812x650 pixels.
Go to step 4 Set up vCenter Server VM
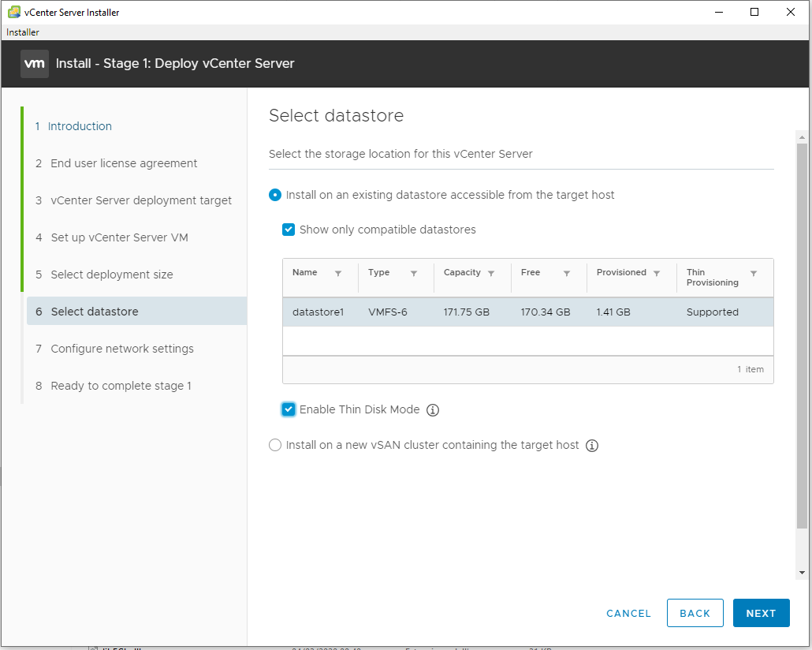(x=112, y=237)
